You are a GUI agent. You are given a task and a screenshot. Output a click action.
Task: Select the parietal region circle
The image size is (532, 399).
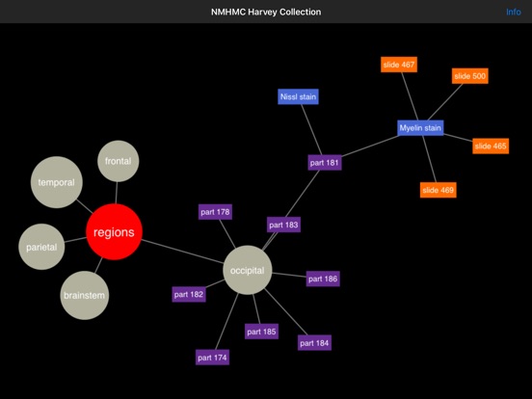pos(41,247)
